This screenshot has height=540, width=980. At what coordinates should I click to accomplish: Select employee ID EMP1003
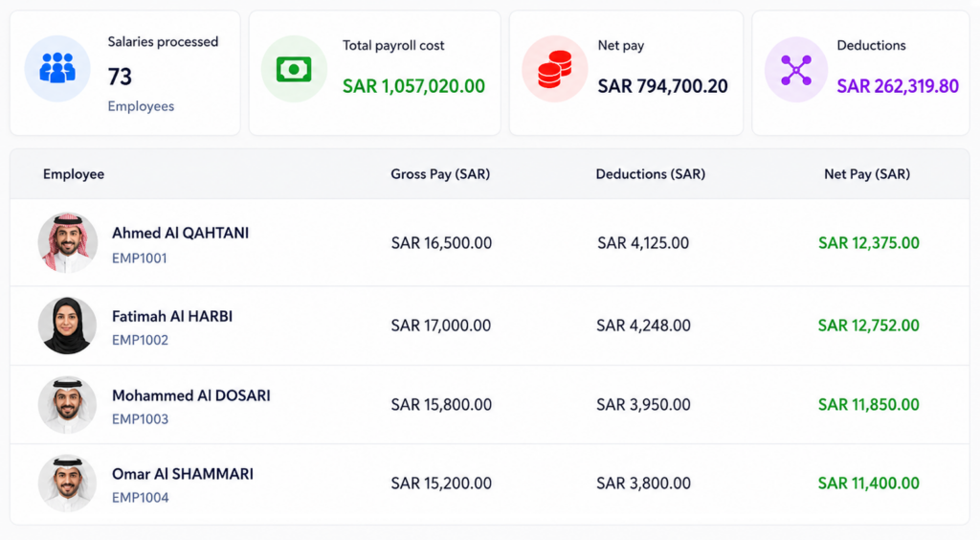click(x=140, y=418)
